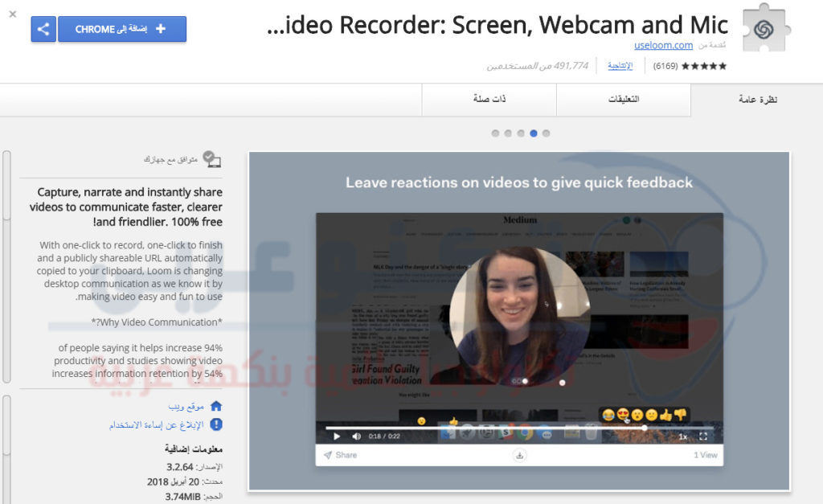Open the website link موقع ويب
823x504 pixels.
(x=186, y=407)
